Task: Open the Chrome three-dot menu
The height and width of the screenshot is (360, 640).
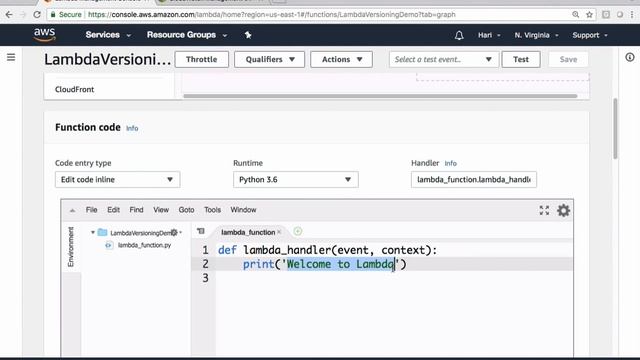Action: click(x=632, y=14)
